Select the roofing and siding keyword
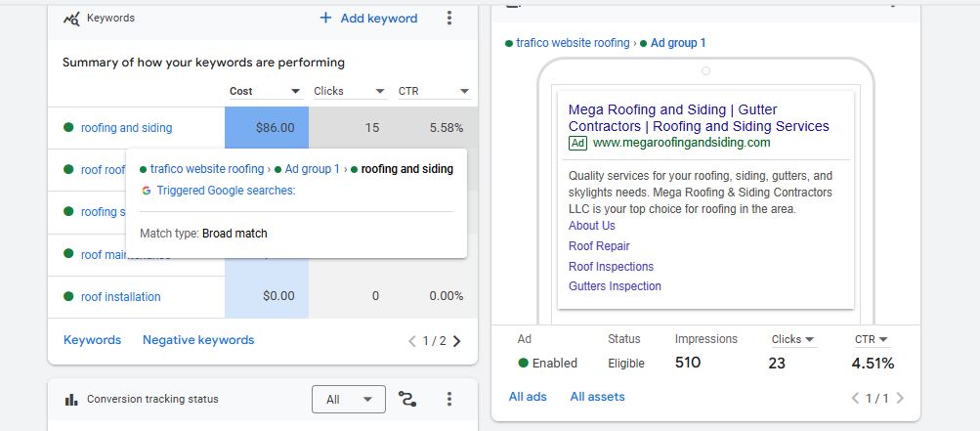980x431 pixels. pos(126,127)
